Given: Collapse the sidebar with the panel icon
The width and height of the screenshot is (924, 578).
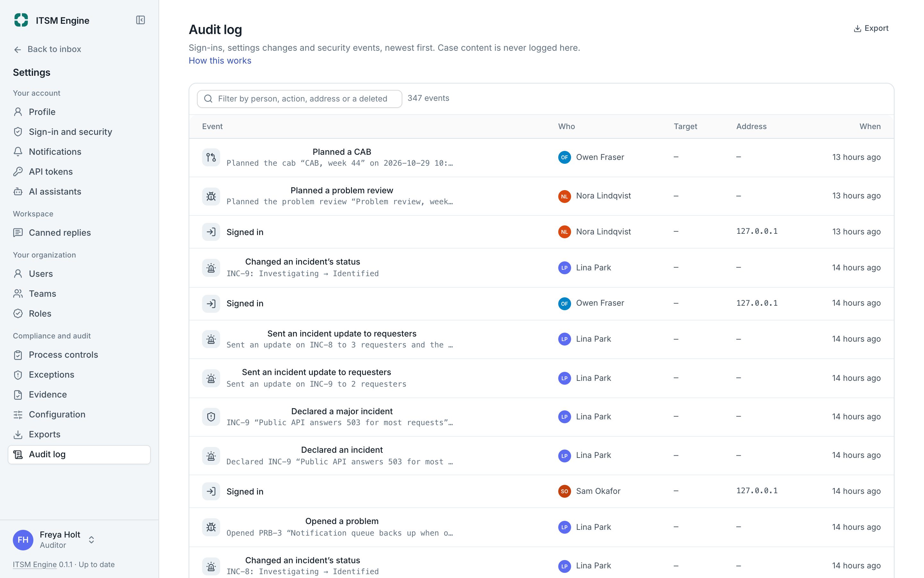Looking at the screenshot, I should (141, 20).
